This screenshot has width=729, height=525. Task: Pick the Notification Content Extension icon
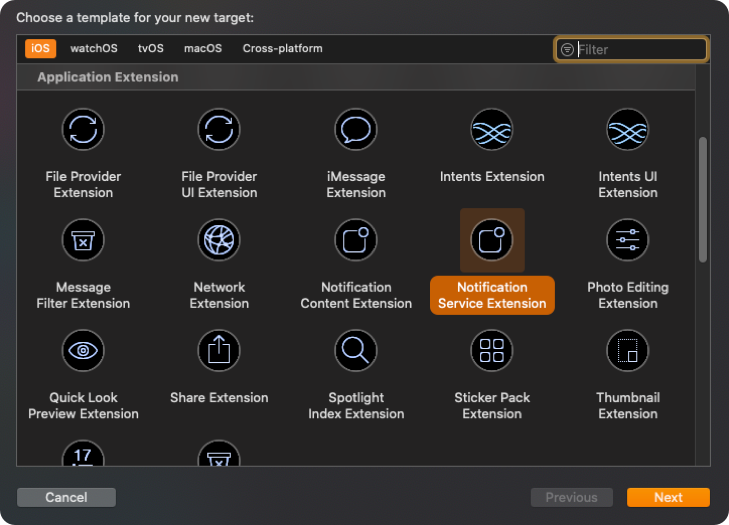[356, 240]
